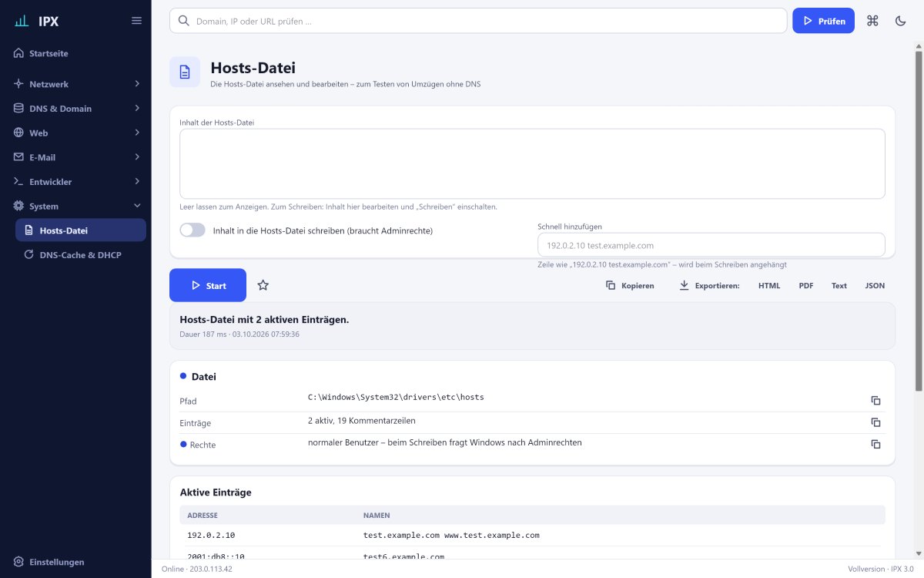924x578 pixels.
Task: Click the ADRESSE column header
Action: click(x=203, y=515)
